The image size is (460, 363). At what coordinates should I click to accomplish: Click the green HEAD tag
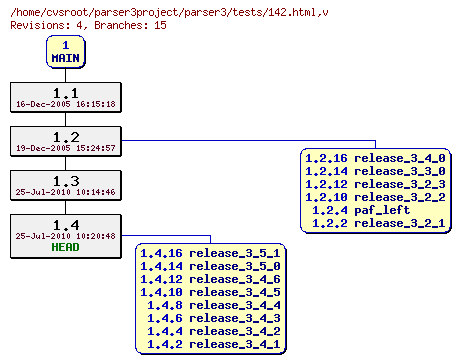(x=65, y=247)
